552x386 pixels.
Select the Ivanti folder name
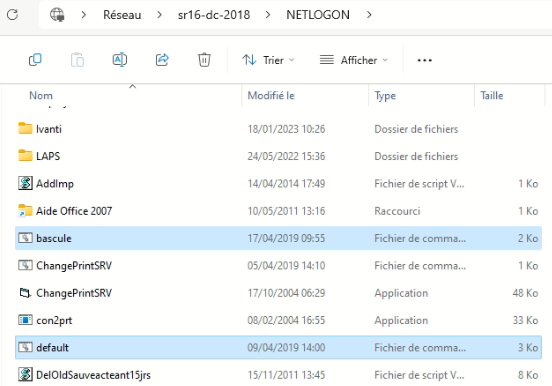coord(49,129)
